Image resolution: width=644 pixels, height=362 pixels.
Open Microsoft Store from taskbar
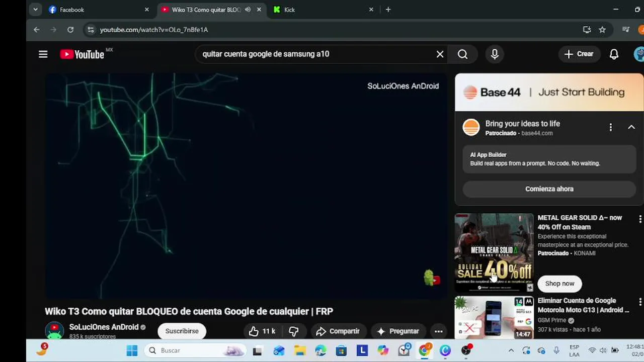[x=341, y=350]
